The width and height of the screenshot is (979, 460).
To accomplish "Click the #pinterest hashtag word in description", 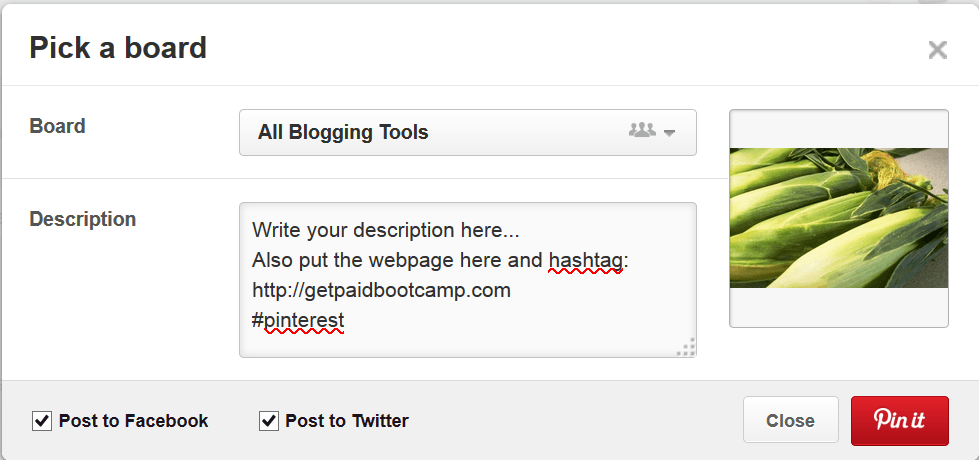I will (x=298, y=321).
